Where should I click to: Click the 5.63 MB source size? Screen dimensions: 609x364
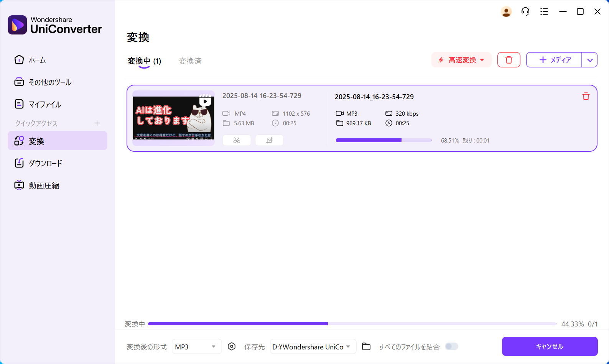[x=244, y=123]
